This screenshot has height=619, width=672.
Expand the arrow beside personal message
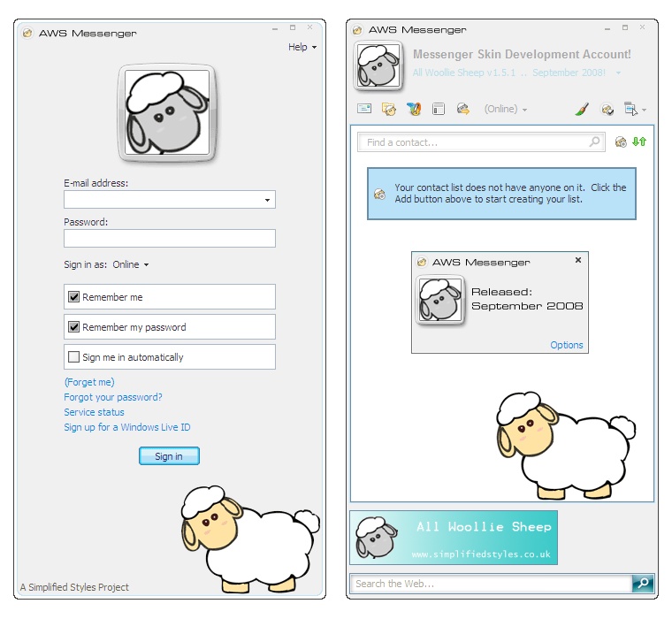pyautogui.click(x=618, y=73)
